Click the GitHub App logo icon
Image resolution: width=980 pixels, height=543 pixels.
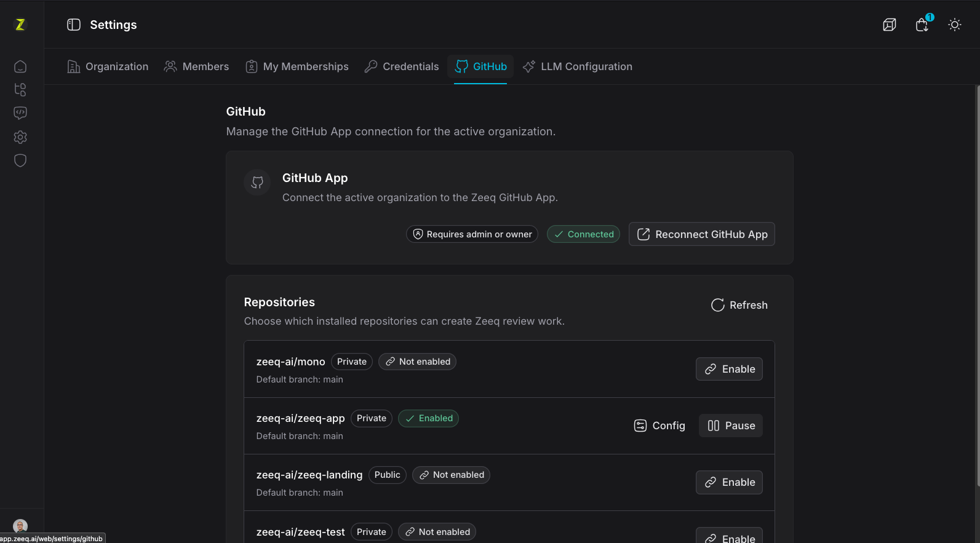click(257, 183)
